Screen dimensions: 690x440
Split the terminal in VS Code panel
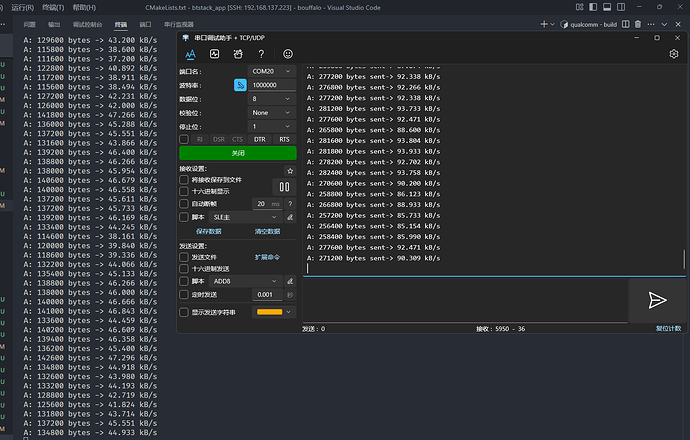625,24
